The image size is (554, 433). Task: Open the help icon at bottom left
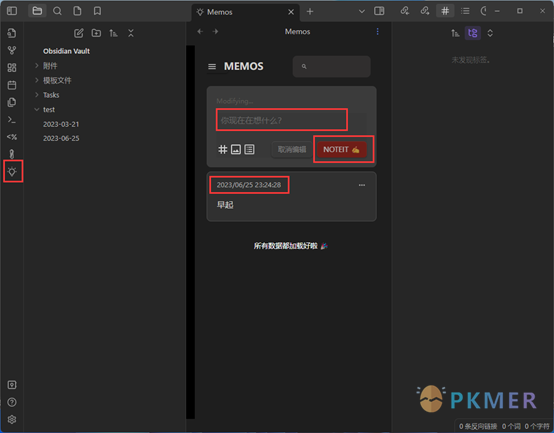tap(12, 402)
